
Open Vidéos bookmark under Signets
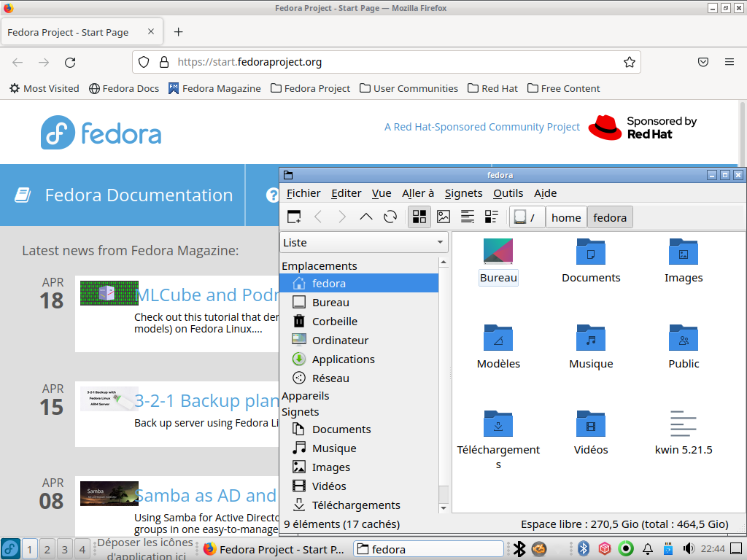click(359, 486)
